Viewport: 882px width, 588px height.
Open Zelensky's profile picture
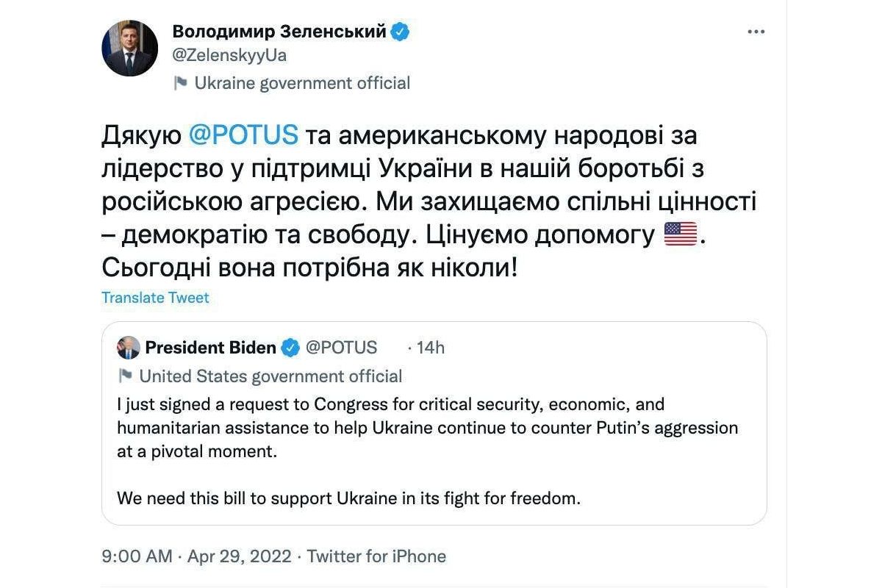point(129,49)
